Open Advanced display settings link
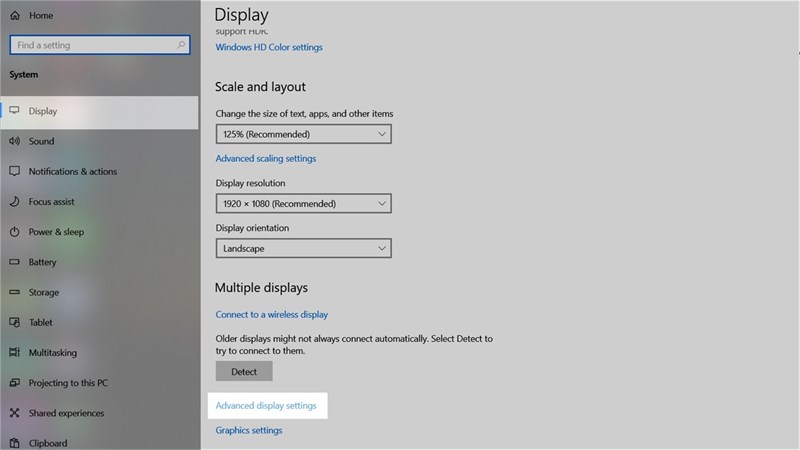Viewport: 800px width, 450px height. click(266, 406)
